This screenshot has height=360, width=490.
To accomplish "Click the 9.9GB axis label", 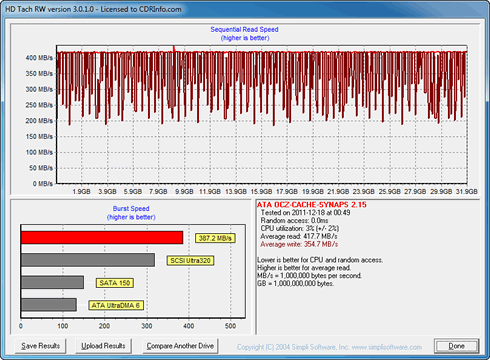I will pyautogui.click(x=184, y=192).
